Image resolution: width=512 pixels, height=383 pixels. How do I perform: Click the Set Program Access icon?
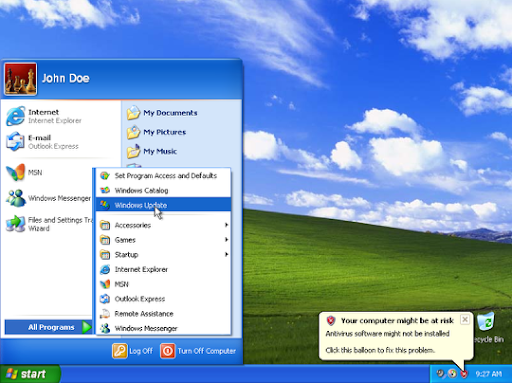tap(105, 176)
